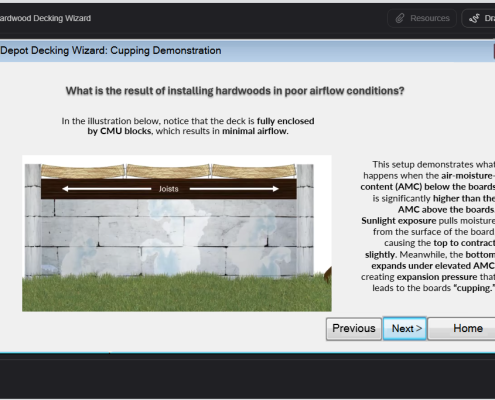495x400 pixels.
Task: Click the 'fully enclosed by CMU blocks' text
Action: pyautogui.click(x=201, y=126)
